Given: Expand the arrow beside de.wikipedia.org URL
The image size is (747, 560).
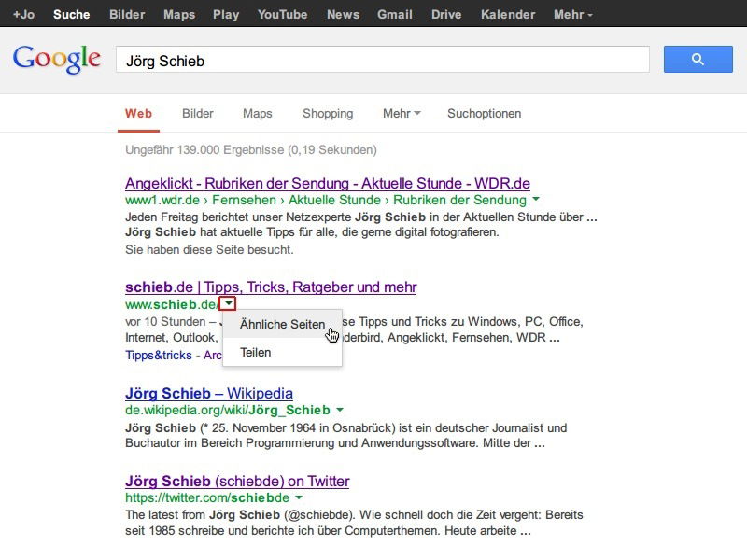Looking at the screenshot, I should 340,410.
